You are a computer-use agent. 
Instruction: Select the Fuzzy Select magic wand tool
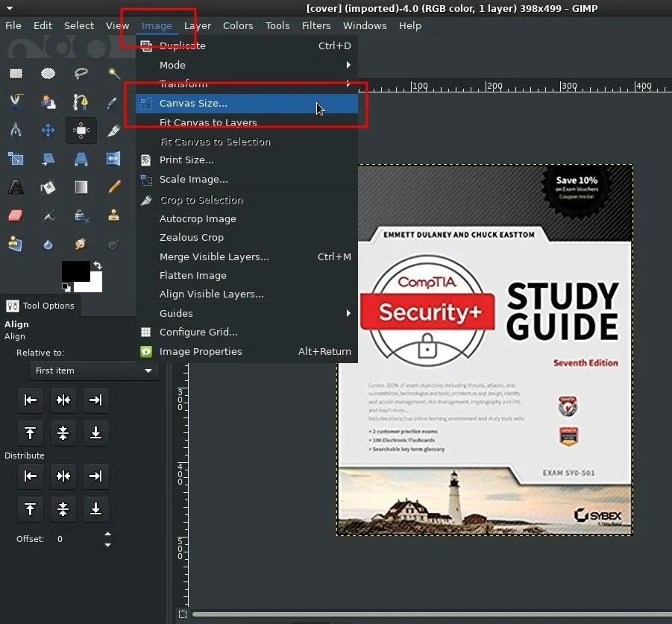(x=113, y=74)
